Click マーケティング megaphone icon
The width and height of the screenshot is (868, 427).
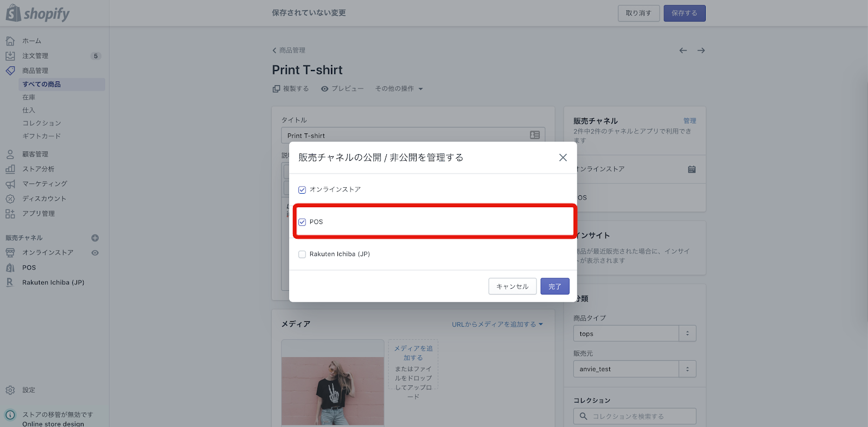(10, 184)
